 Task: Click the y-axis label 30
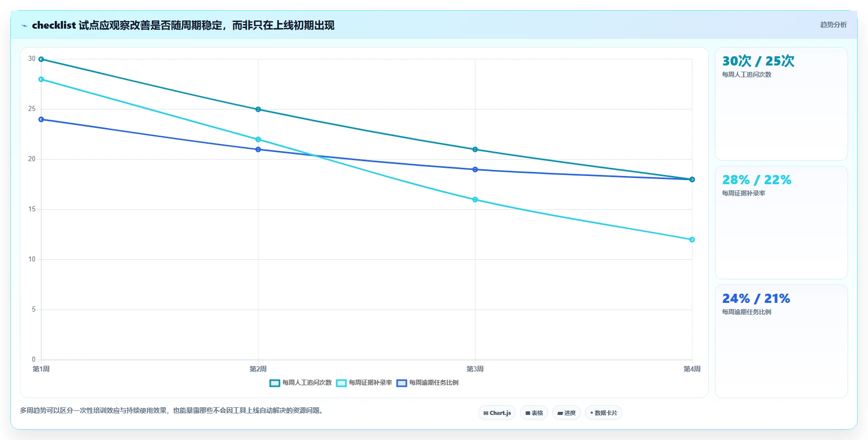pos(32,59)
